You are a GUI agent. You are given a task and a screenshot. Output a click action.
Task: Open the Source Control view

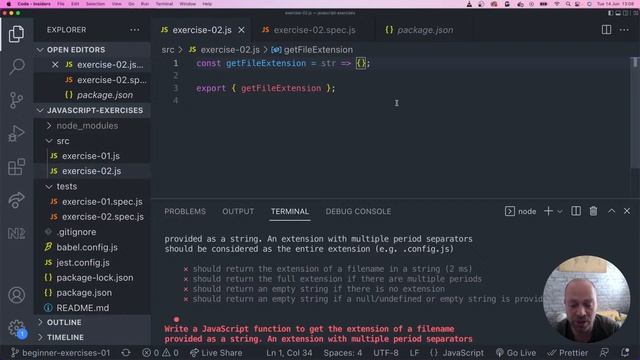(x=16, y=100)
